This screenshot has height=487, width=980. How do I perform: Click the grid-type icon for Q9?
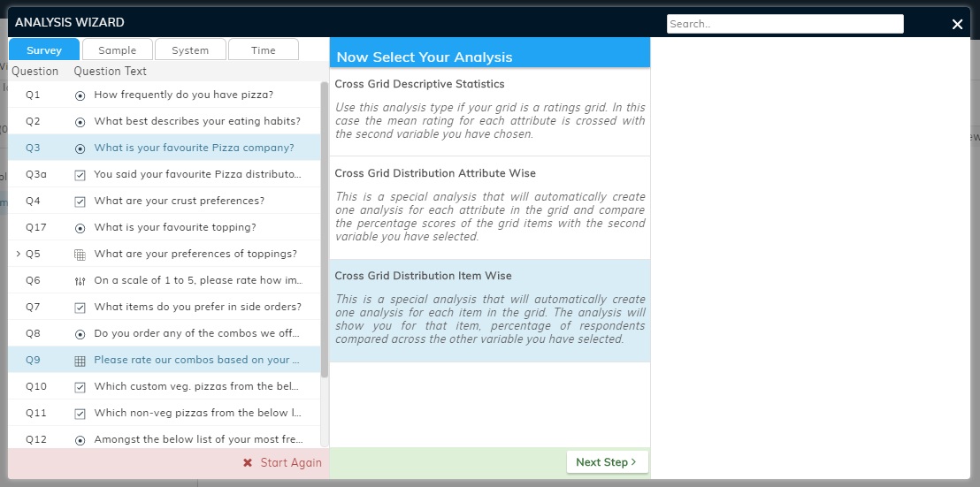click(80, 361)
